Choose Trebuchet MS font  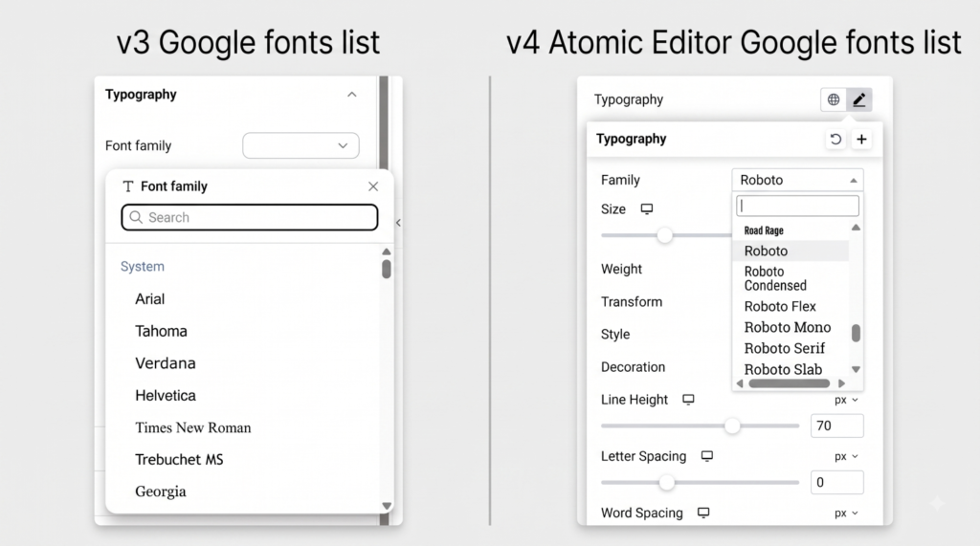(179, 459)
